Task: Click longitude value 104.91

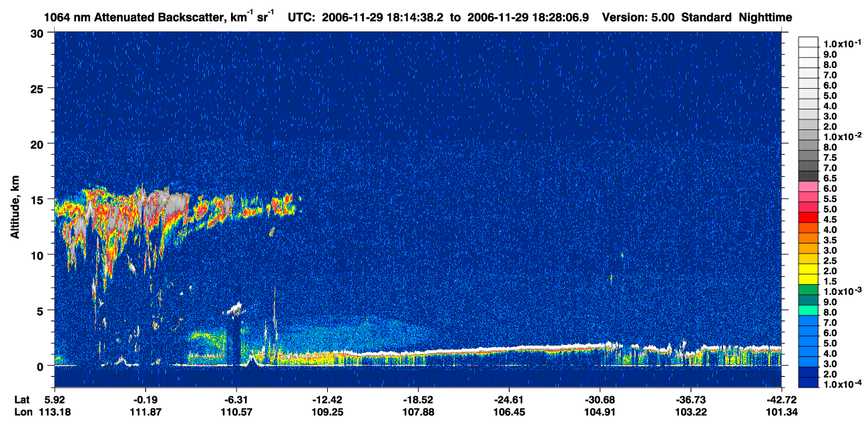Action: (x=600, y=412)
